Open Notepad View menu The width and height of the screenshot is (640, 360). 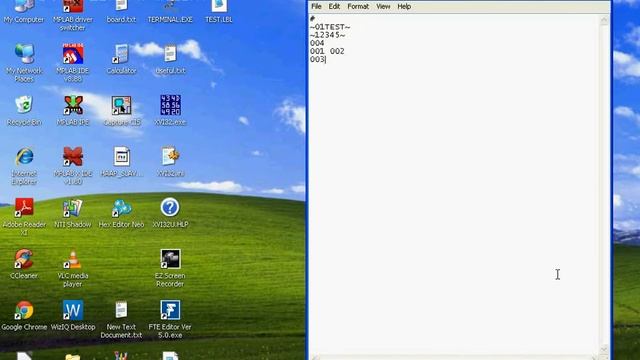pos(383,7)
